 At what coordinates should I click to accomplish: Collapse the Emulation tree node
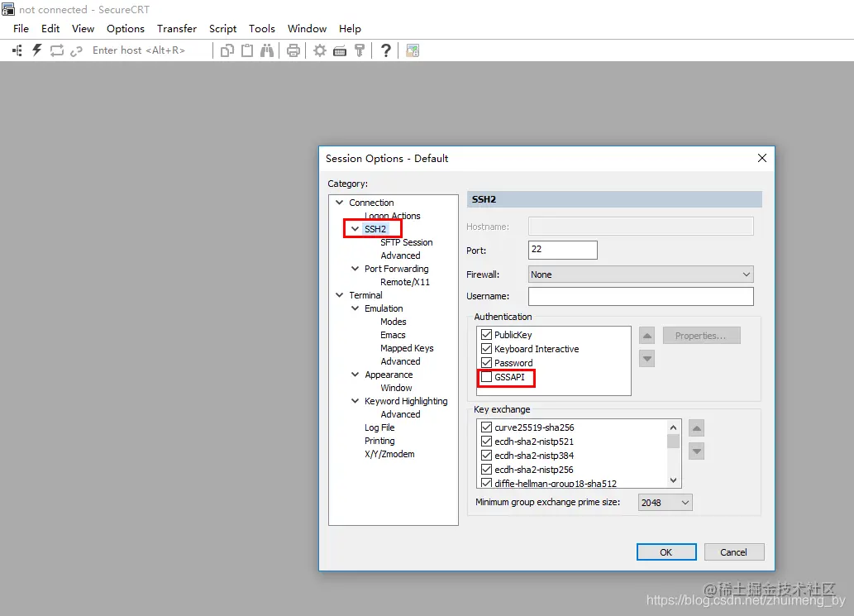tap(355, 308)
